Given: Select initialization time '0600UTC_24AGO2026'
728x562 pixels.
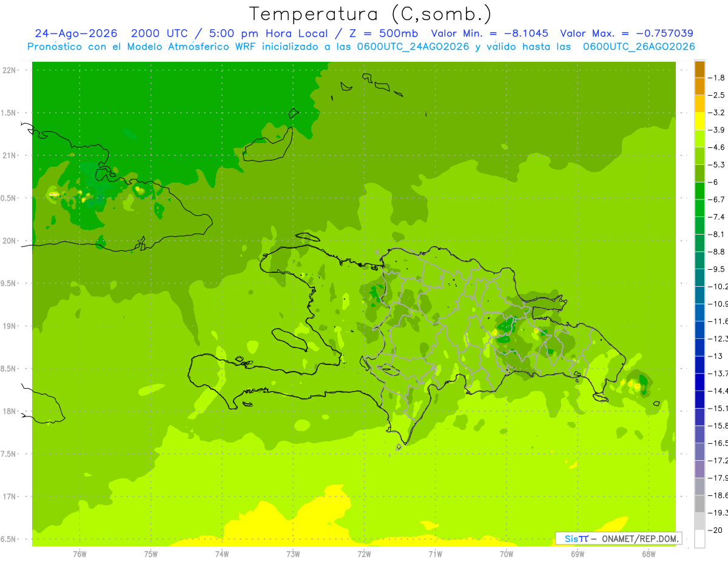Looking at the screenshot, I should 412,47.
